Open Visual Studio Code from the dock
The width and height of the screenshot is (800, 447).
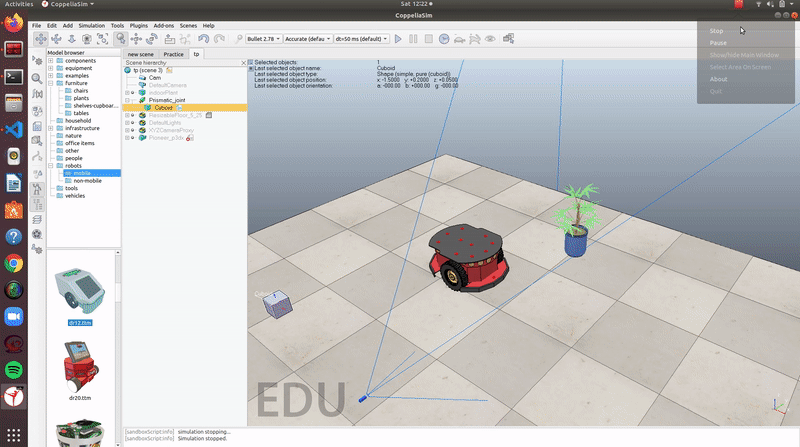[x=14, y=130]
